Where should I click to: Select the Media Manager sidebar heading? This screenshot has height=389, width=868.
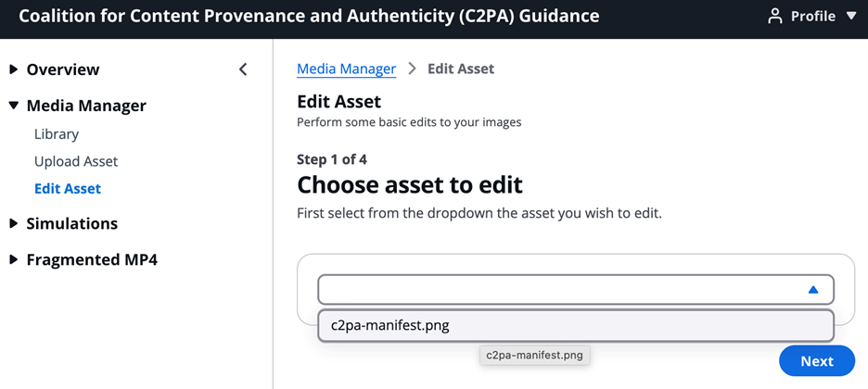point(86,106)
